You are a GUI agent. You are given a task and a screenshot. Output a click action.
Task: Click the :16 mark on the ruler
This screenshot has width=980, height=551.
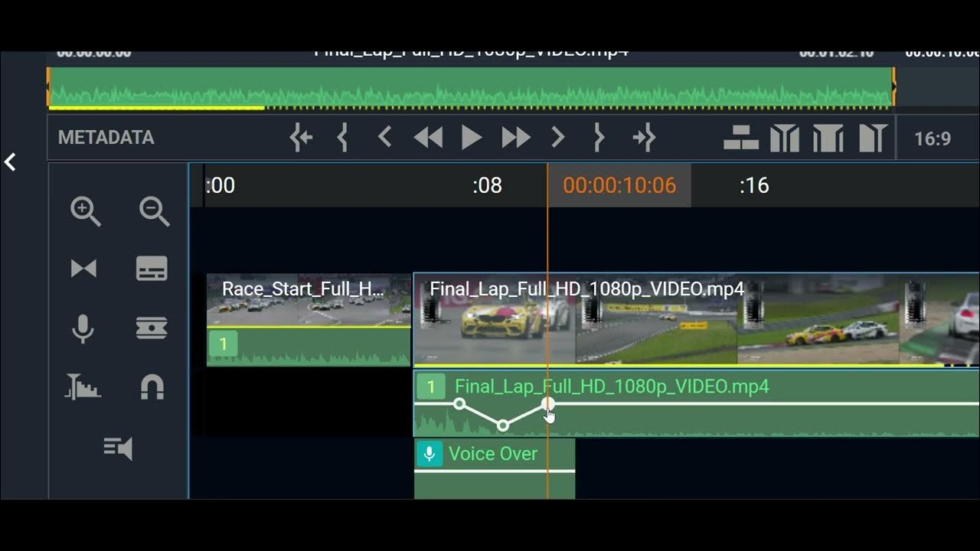coord(754,185)
